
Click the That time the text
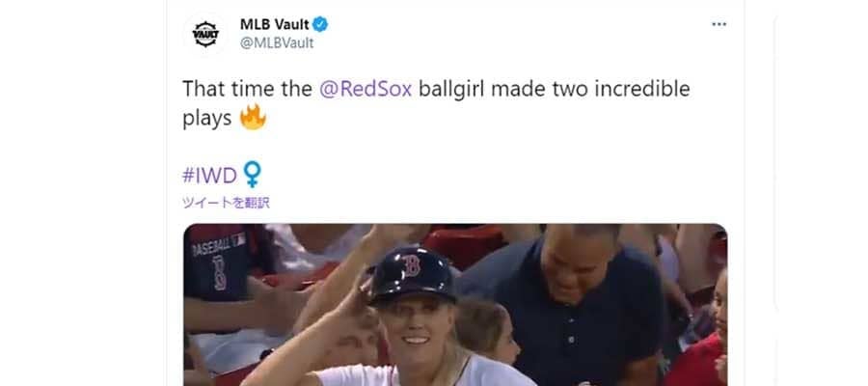pyautogui.click(x=248, y=89)
